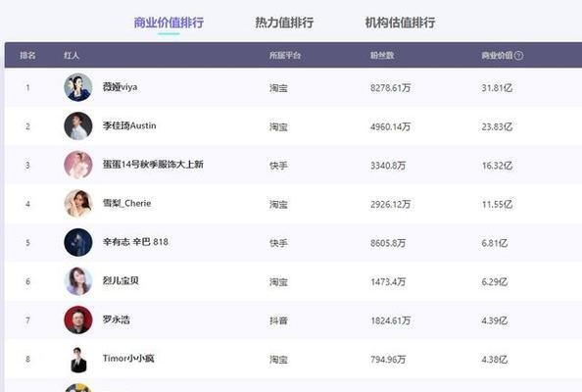Click 快手 platform in 辛有志 row
The image size is (582, 392).
pyautogui.click(x=278, y=243)
